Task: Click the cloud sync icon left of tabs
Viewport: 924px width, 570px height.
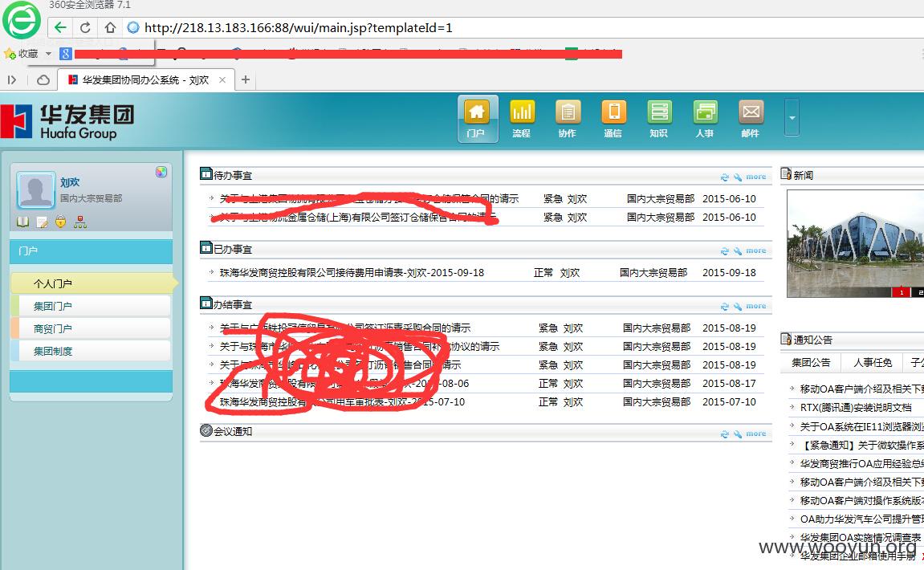Action: [x=43, y=79]
